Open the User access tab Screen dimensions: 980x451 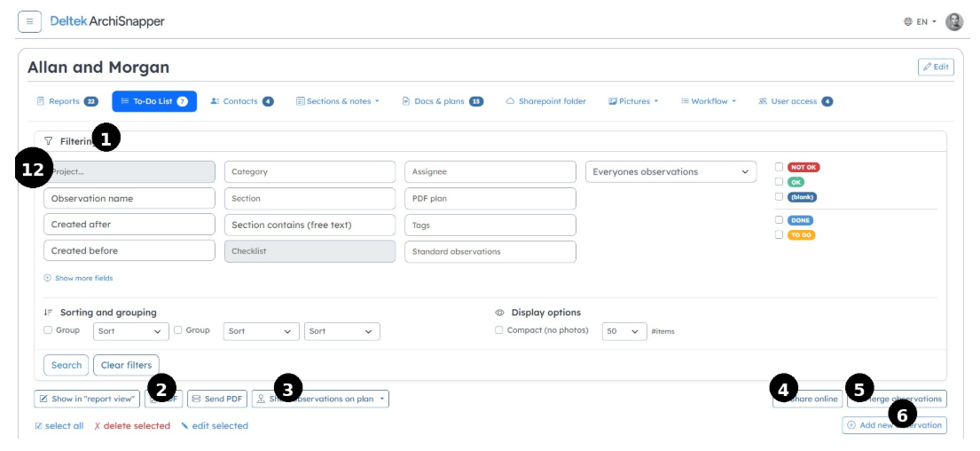(795, 101)
